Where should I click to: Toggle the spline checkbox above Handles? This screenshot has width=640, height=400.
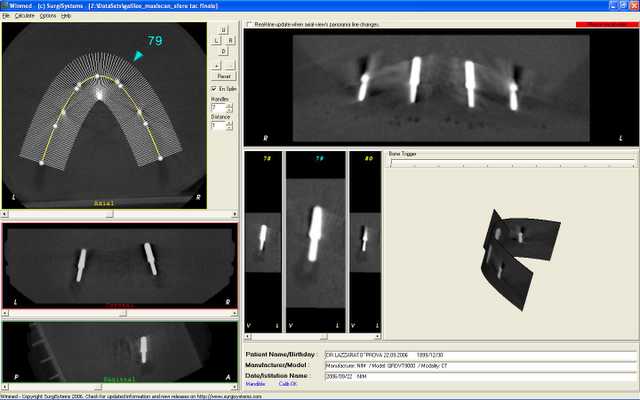213,89
